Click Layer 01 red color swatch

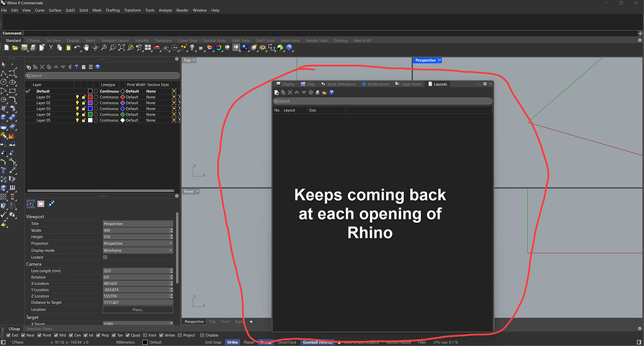click(x=91, y=98)
